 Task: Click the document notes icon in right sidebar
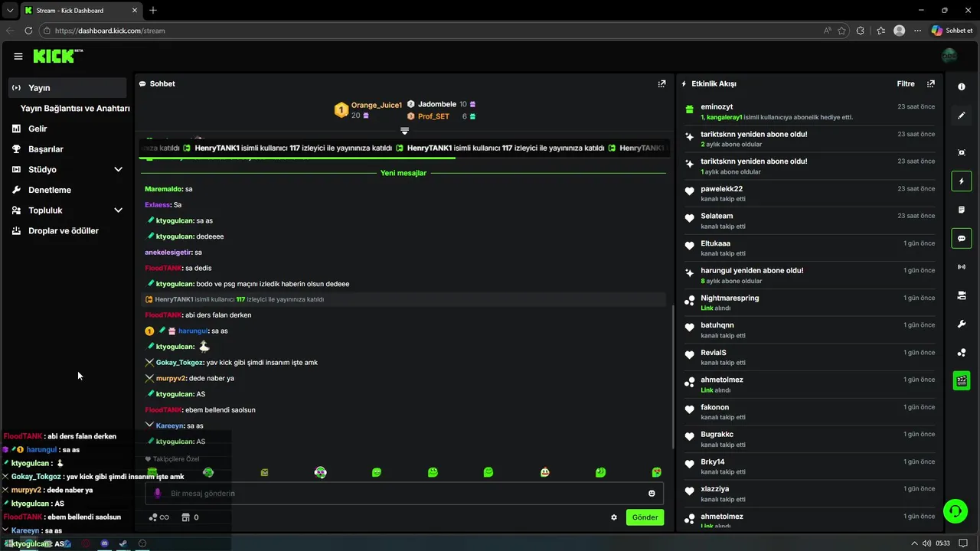coord(962,210)
